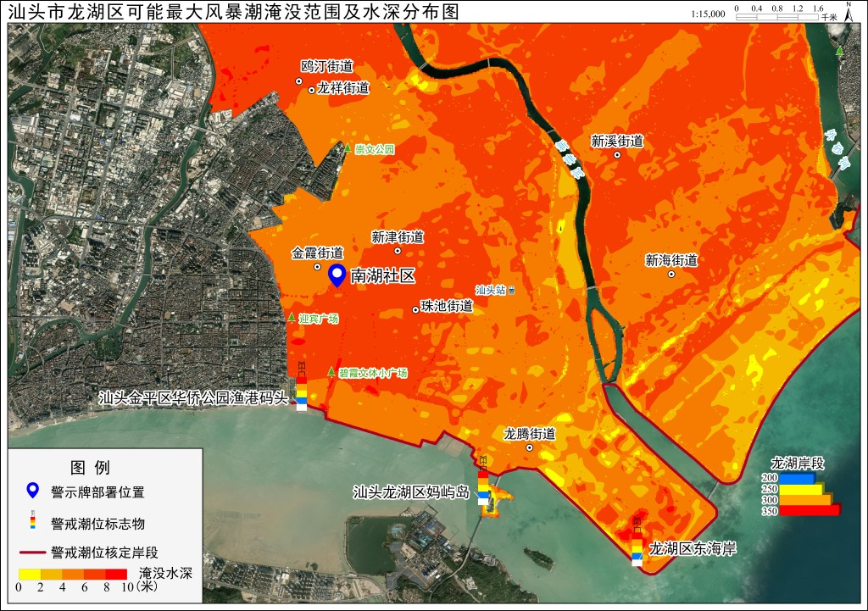Click the 淹没水深 legend label
This screenshot has width=868, height=611.
point(165,573)
